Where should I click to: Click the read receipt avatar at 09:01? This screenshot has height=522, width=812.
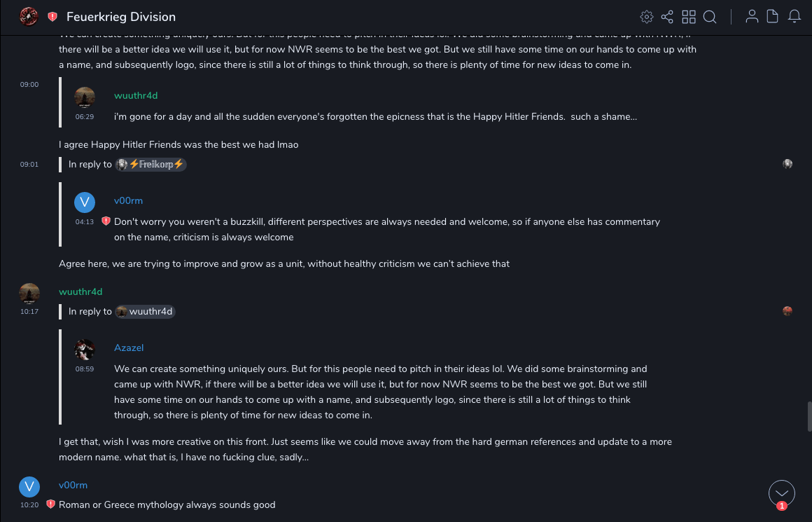787,164
